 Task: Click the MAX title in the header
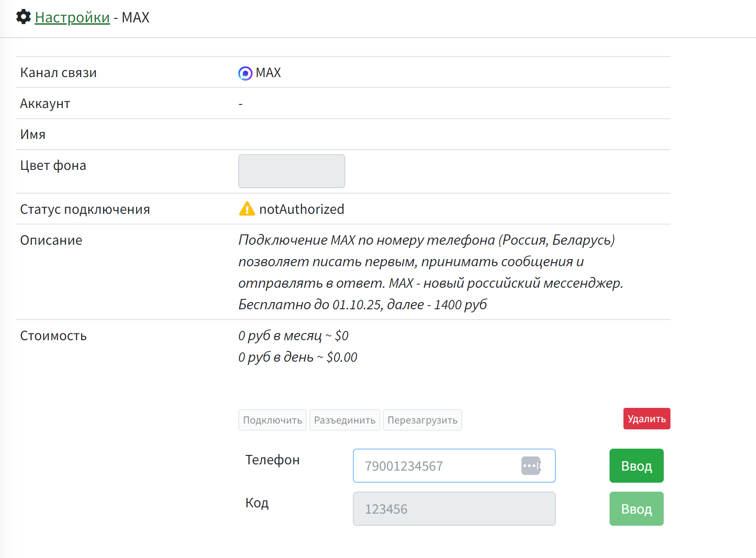pyautogui.click(x=136, y=17)
